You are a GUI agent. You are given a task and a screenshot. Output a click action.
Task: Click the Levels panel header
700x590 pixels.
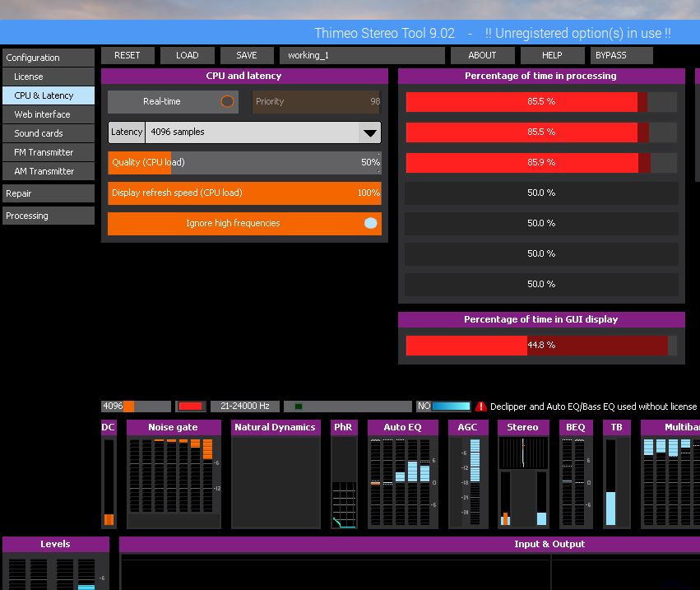pos(56,544)
